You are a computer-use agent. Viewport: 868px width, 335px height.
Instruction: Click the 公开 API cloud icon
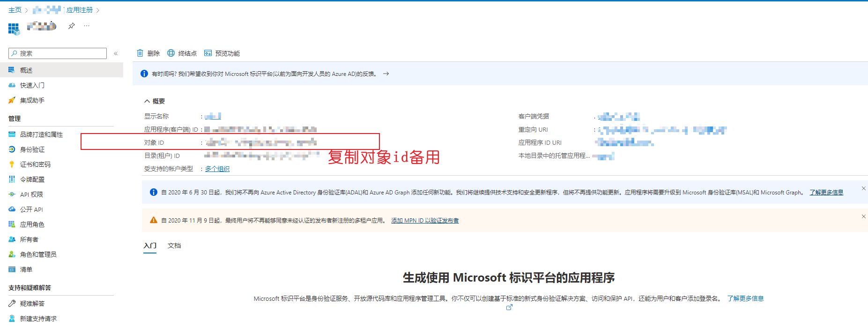12,209
